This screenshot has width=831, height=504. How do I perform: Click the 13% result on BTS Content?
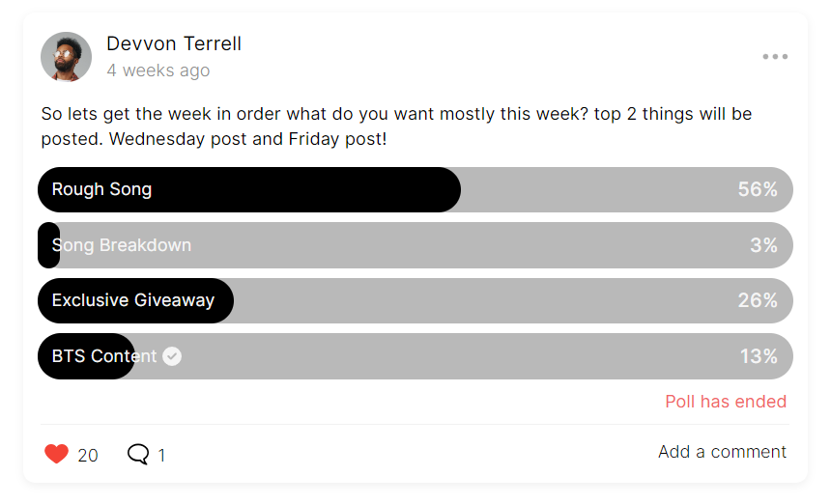(x=759, y=356)
